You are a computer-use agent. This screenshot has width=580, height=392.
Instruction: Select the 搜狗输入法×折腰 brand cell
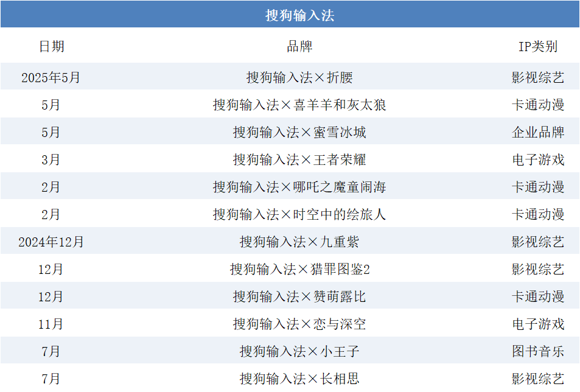299,78
